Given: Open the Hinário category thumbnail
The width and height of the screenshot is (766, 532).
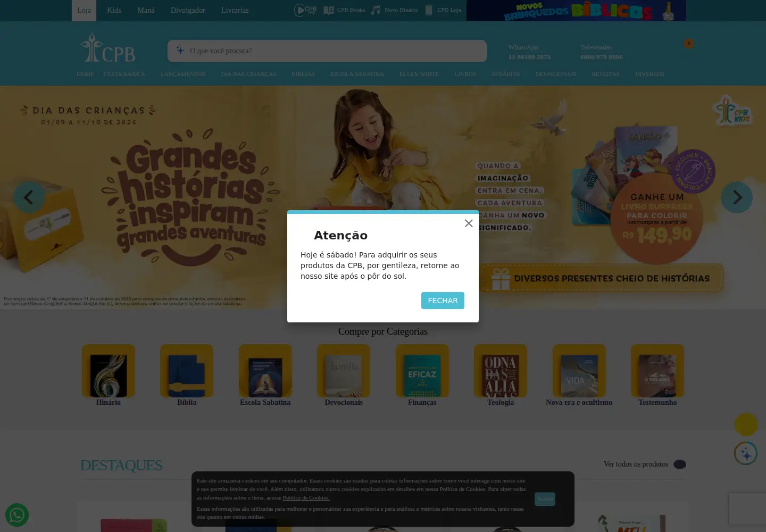Looking at the screenshot, I should point(109,371).
